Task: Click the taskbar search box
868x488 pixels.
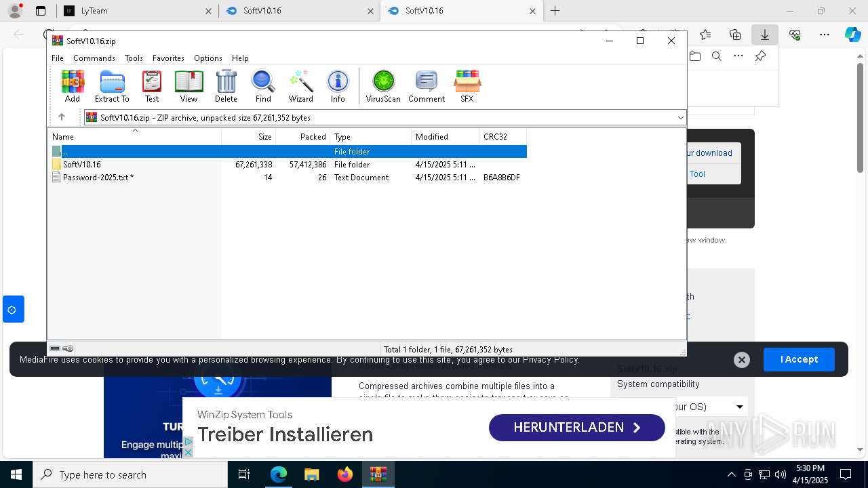Action: pos(130,474)
